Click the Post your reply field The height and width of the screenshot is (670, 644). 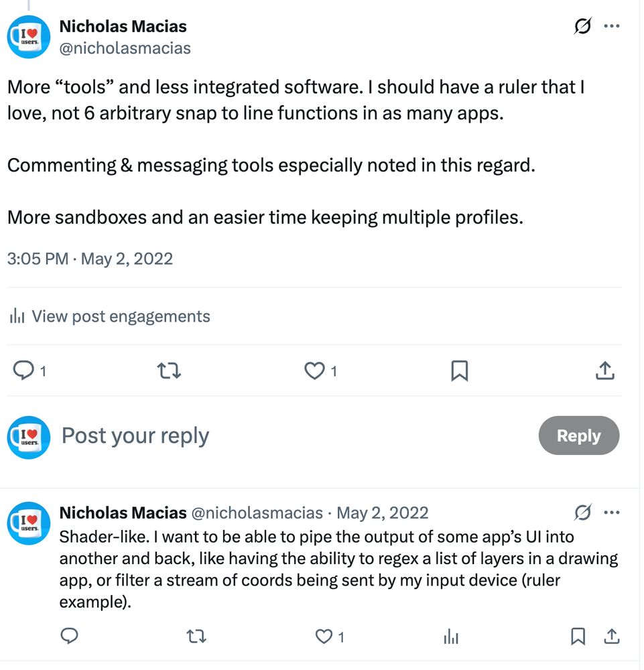134,435
